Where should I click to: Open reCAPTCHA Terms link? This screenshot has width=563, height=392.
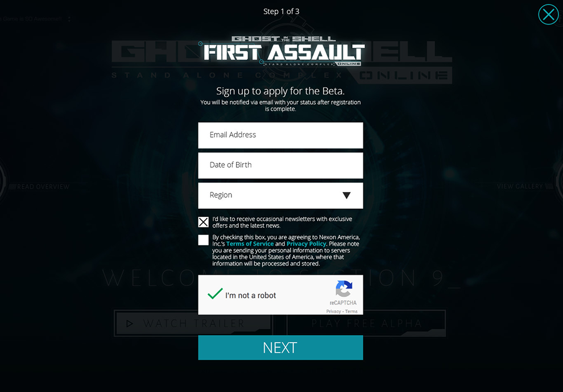[x=351, y=312]
